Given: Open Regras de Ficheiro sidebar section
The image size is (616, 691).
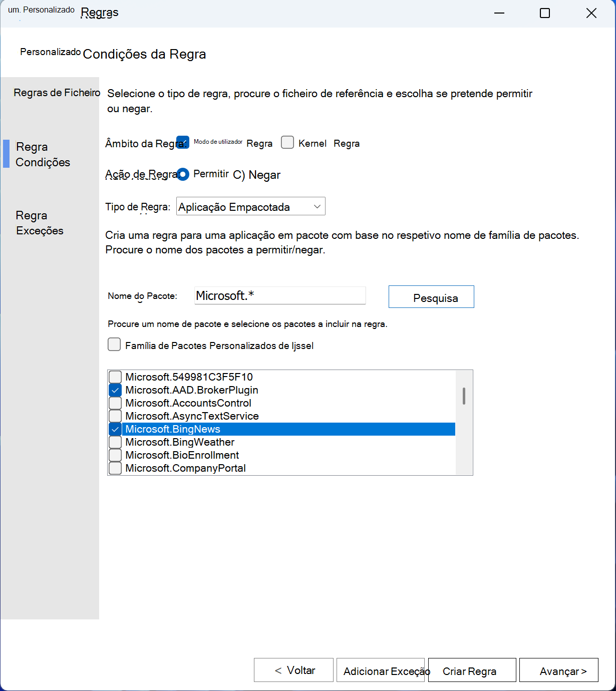Looking at the screenshot, I should (57, 93).
